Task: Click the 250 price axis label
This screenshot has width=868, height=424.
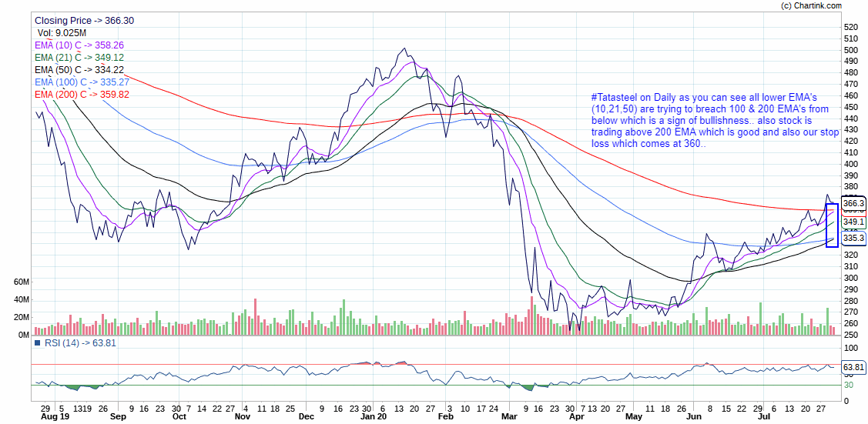Action: pos(850,335)
